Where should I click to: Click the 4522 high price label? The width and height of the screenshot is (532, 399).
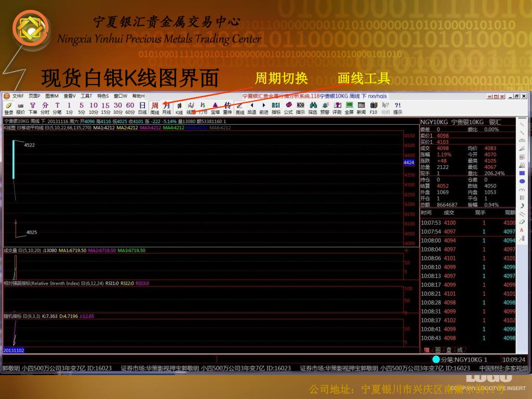coord(29,145)
